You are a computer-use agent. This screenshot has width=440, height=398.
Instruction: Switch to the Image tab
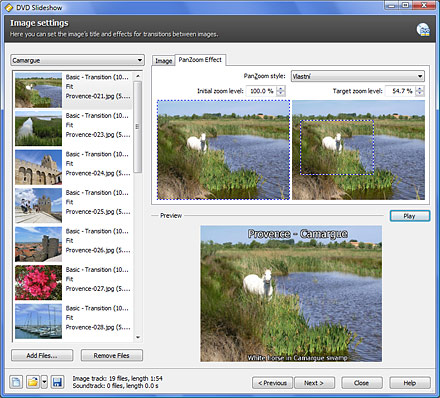coord(163,61)
